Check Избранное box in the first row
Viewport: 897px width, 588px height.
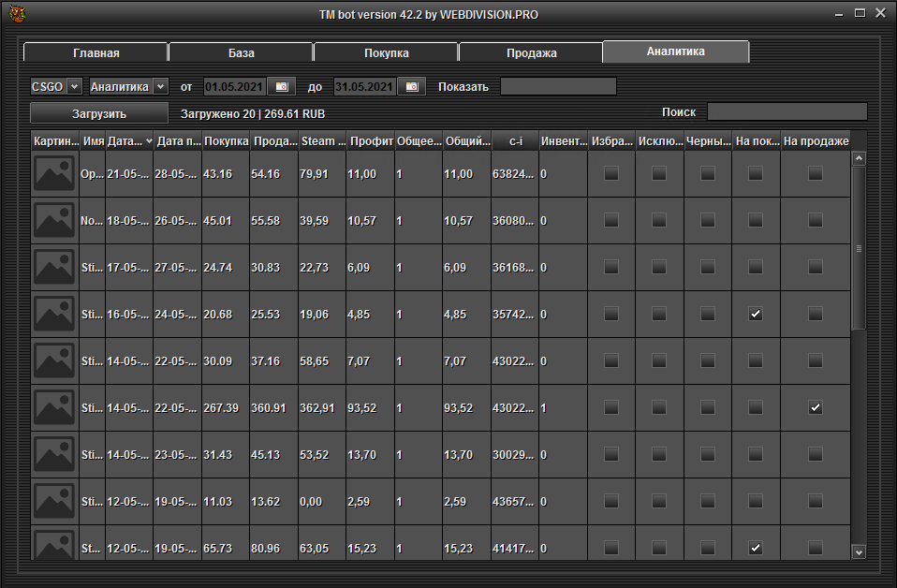pos(611,174)
